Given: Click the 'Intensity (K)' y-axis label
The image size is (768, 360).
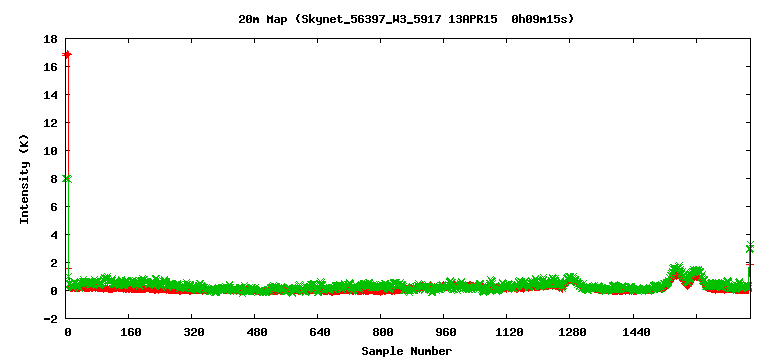Looking at the screenshot, I should 24,179.
